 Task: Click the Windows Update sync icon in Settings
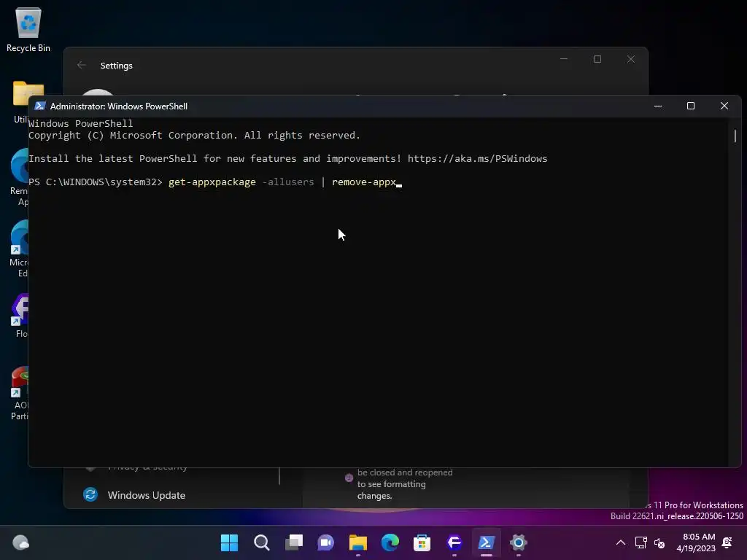pos(90,495)
